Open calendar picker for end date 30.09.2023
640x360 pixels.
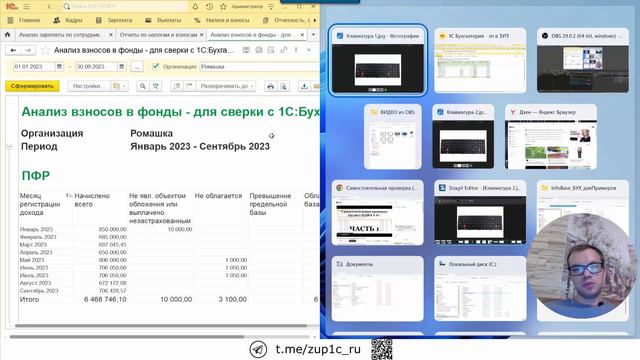[x=122, y=67]
